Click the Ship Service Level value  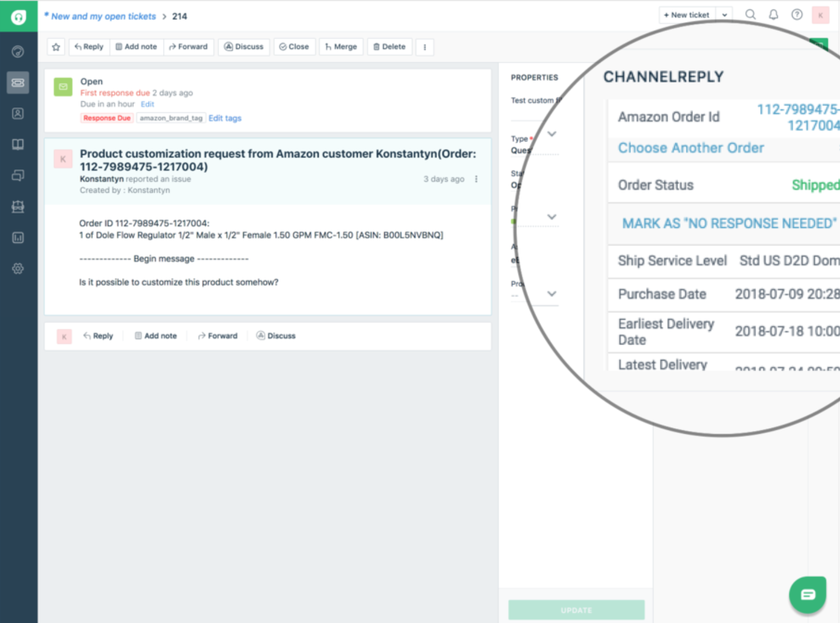(790, 261)
